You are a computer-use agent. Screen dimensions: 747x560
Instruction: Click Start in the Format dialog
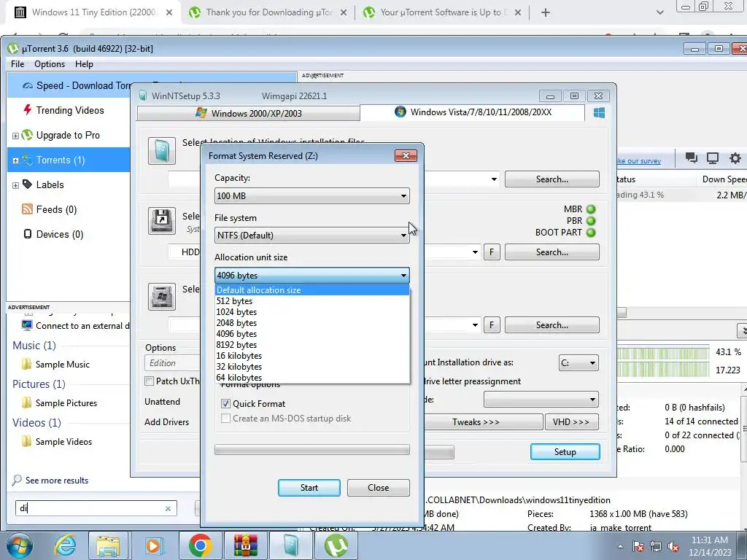coord(309,488)
